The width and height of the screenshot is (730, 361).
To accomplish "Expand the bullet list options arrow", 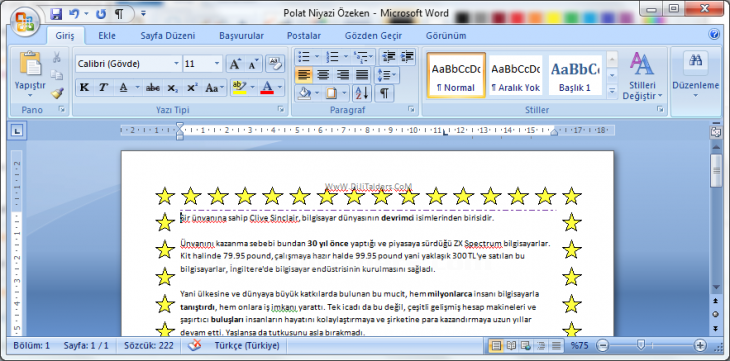I will 317,57.
